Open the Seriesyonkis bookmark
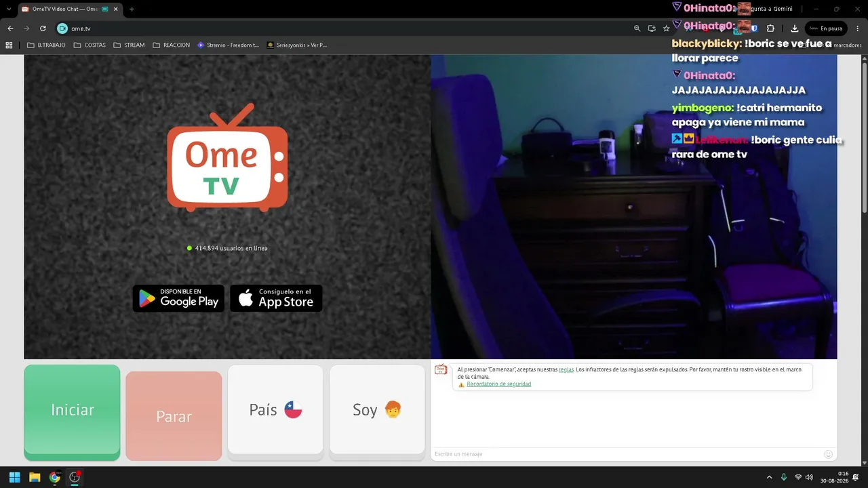The height and width of the screenshot is (488, 868). (297, 45)
